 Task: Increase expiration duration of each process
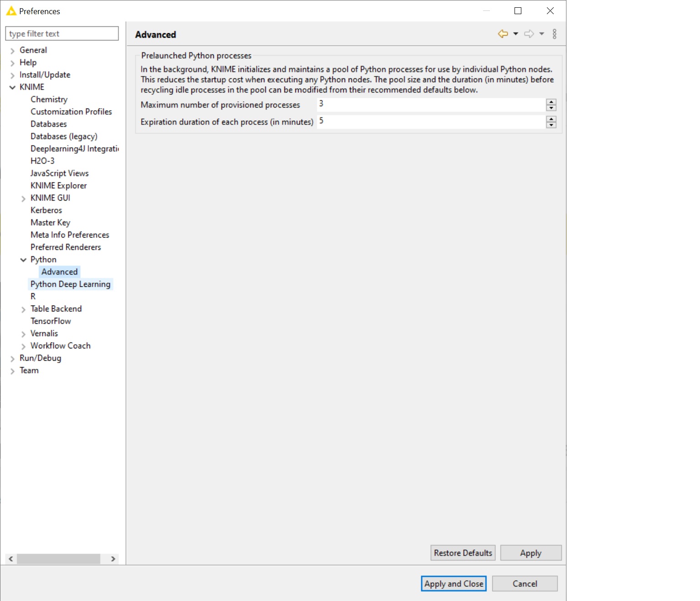(551, 119)
